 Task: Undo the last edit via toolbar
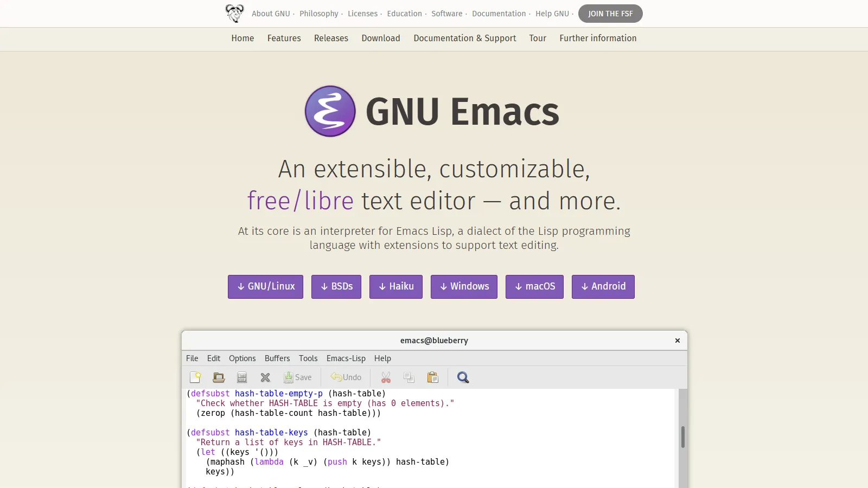(346, 377)
